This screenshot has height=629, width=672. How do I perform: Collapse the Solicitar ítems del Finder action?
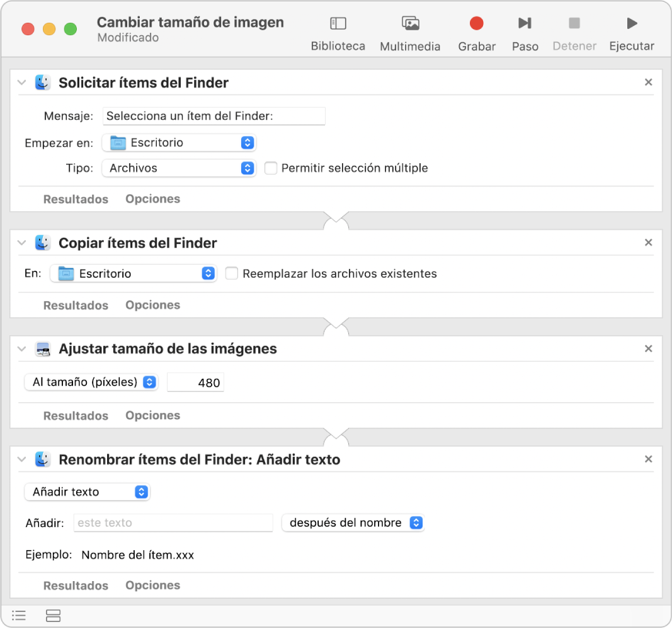coord(22,83)
